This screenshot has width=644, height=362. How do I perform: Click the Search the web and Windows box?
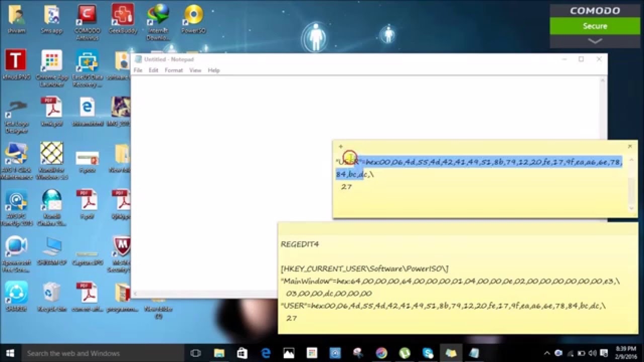[103, 353]
